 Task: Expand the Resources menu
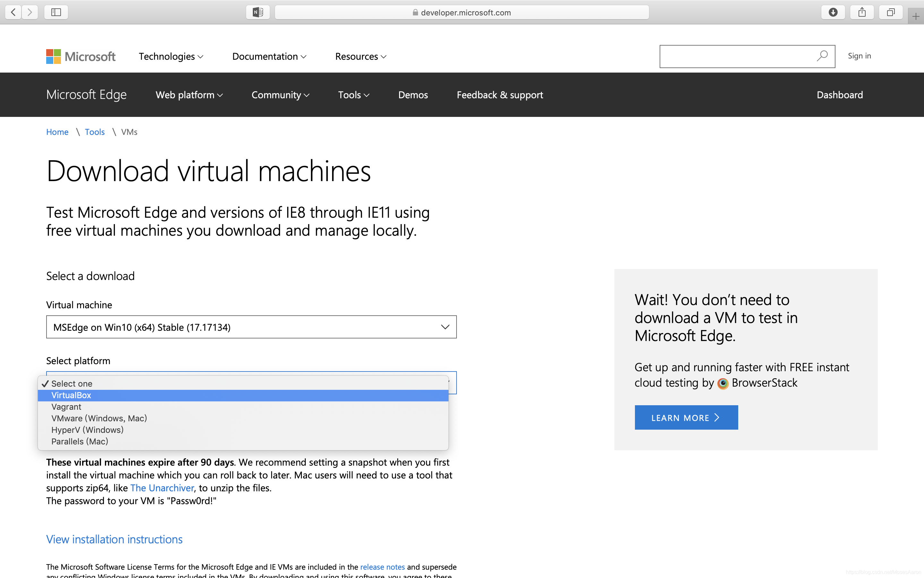pyautogui.click(x=361, y=57)
